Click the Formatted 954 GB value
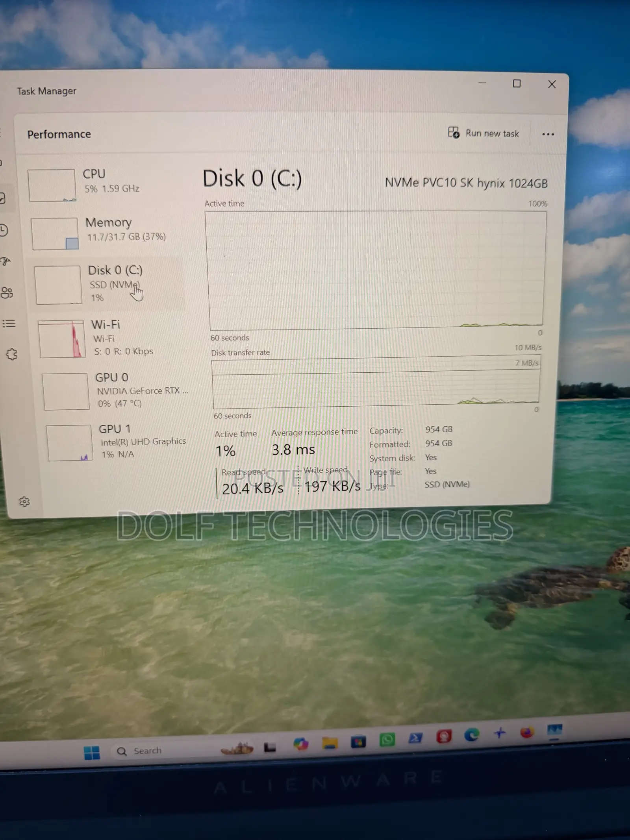 click(439, 443)
